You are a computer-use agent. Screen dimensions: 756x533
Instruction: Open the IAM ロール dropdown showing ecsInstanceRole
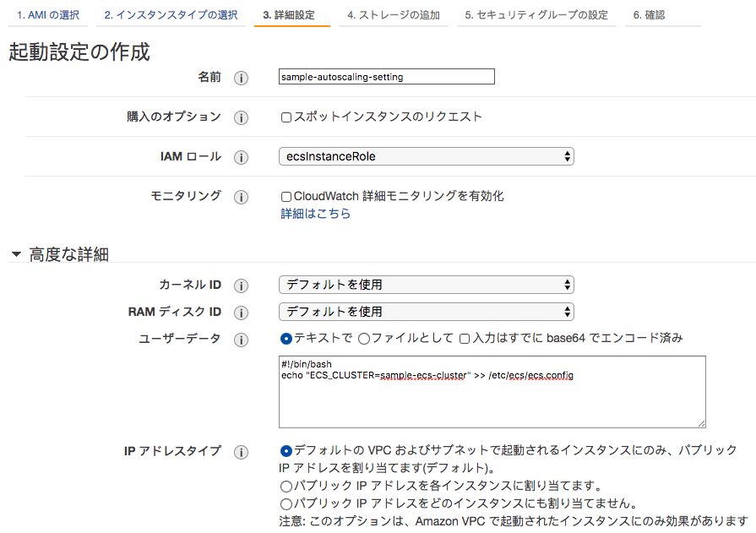[427, 156]
